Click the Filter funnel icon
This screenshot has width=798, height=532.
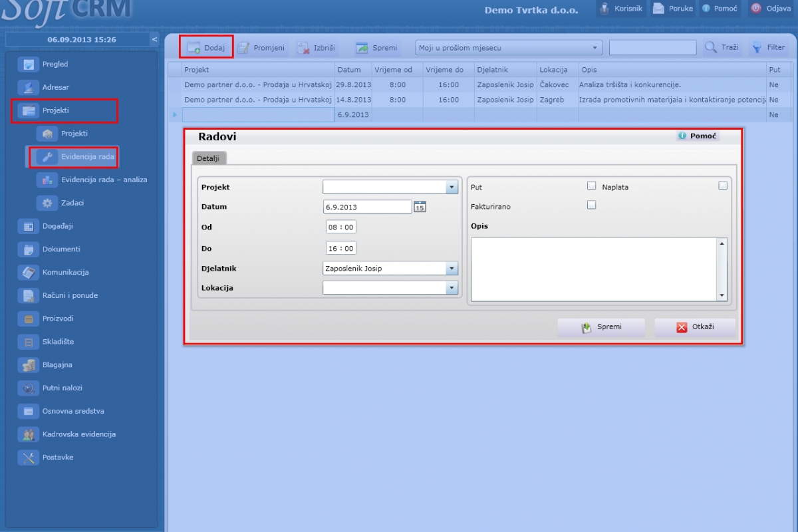click(756, 48)
